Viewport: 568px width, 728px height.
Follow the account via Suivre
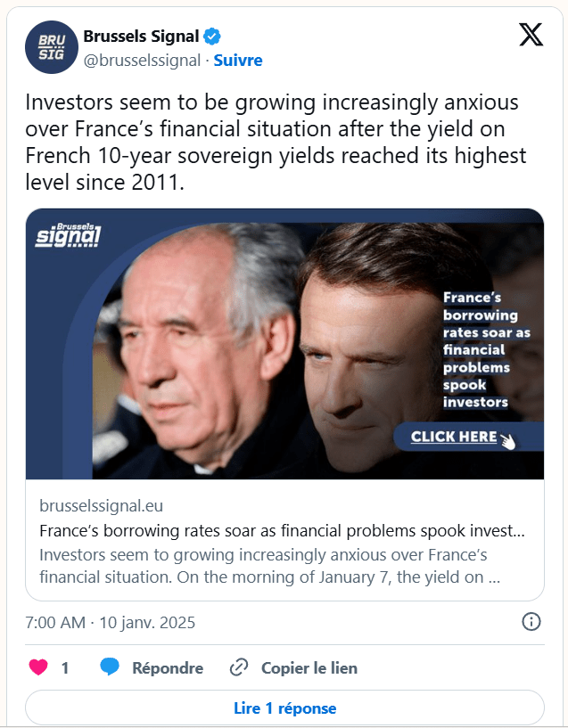[238, 61]
